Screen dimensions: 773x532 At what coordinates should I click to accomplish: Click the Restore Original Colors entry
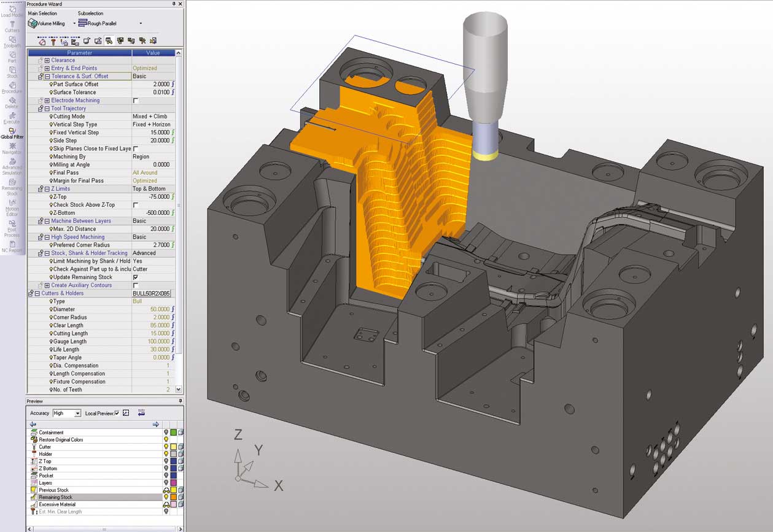tap(61, 440)
